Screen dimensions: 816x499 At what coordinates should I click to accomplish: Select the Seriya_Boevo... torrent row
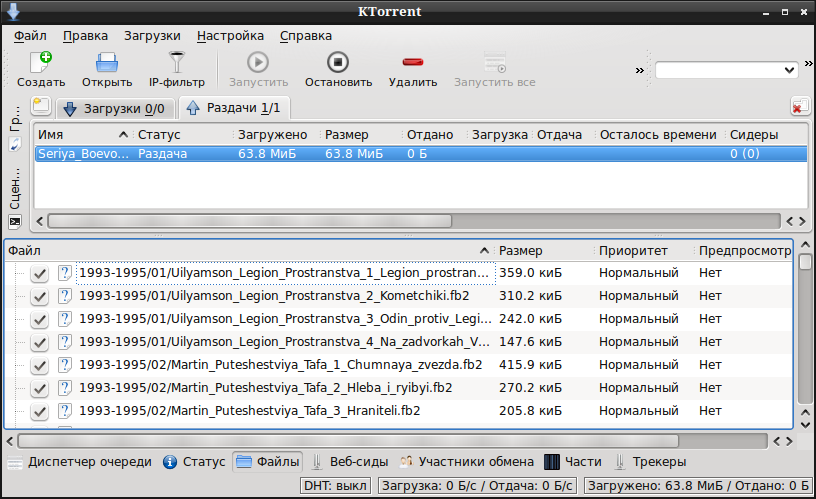[x=420, y=153]
